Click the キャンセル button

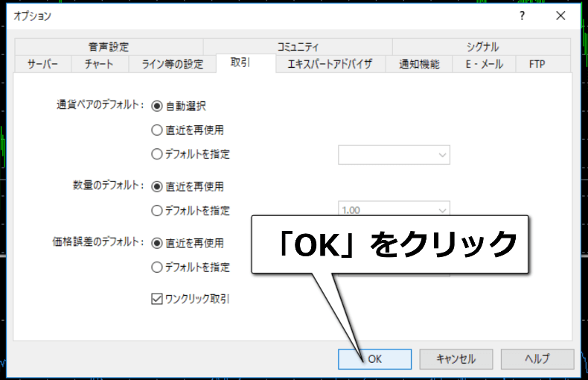[456, 359]
